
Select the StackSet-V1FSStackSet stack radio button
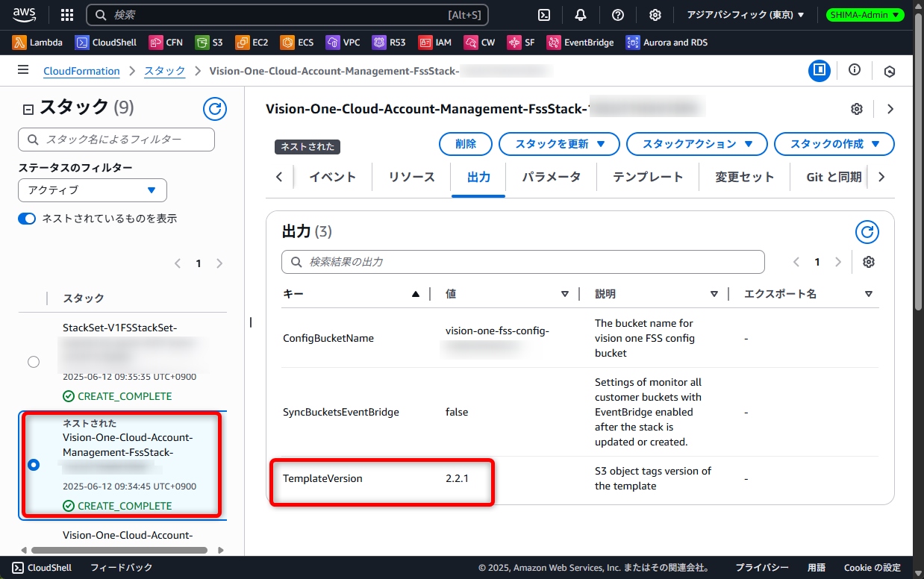(34, 362)
